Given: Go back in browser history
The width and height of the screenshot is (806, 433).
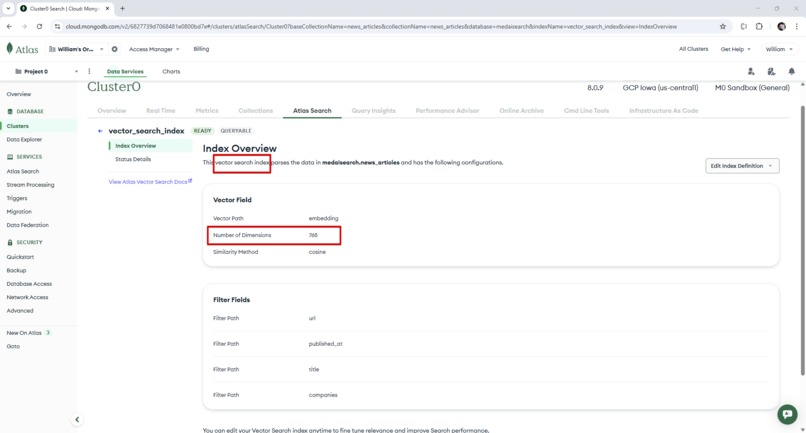Looking at the screenshot, I should click(9, 26).
